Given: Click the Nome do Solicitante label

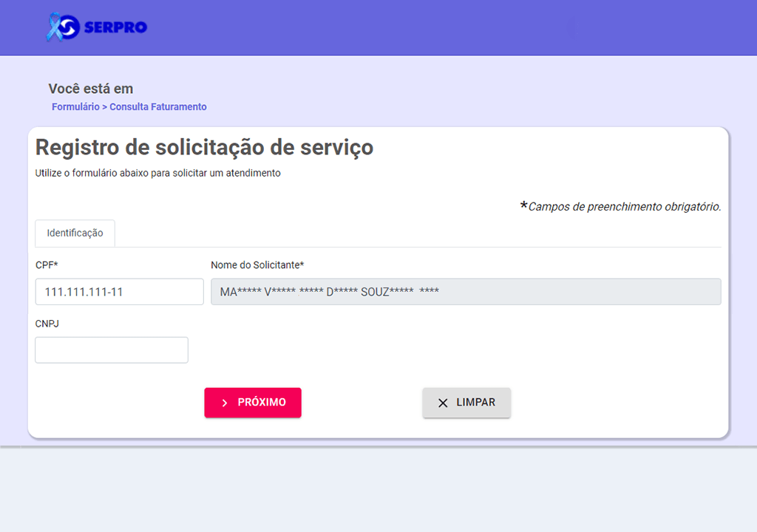Looking at the screenshot, I should click(257, 265).
